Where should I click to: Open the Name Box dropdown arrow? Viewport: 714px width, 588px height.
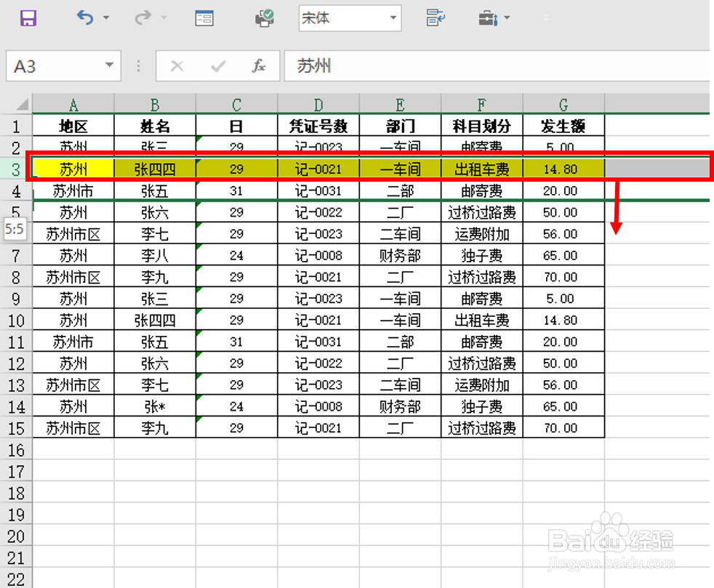pyautogui.click(x=111, y=65)
